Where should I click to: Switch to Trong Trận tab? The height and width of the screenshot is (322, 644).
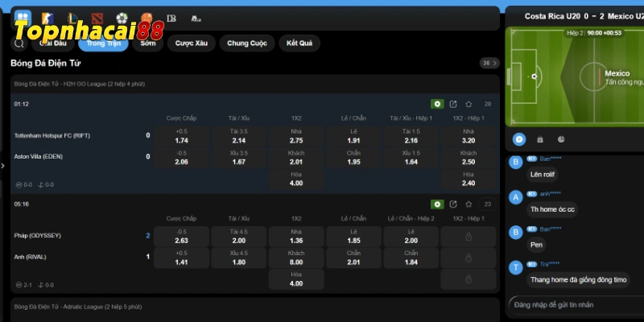pos(104,43)
